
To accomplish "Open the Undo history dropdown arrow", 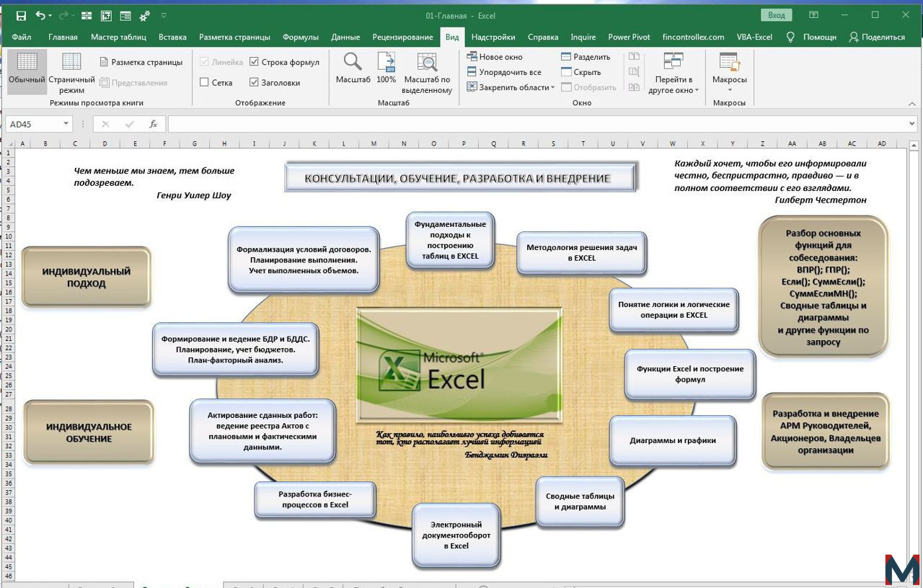I will pos(50,16).
